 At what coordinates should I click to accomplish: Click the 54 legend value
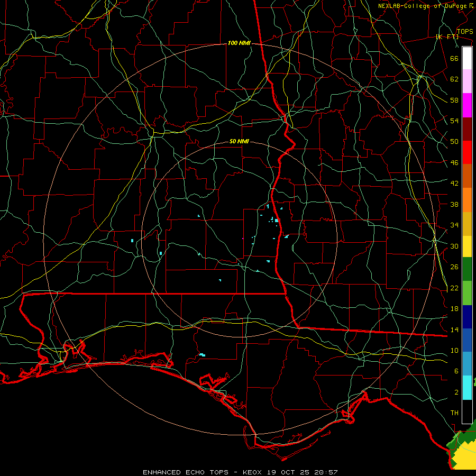(x=454, y=121)
